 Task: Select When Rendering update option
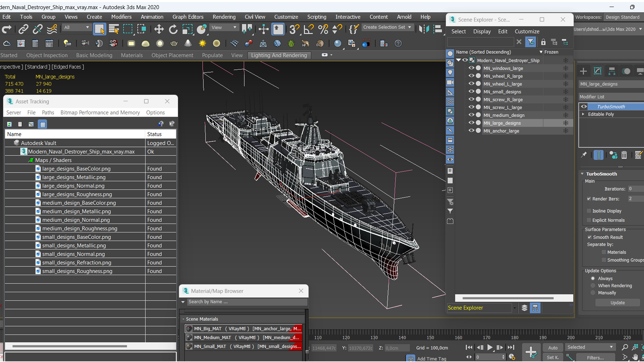pos(593,286)
